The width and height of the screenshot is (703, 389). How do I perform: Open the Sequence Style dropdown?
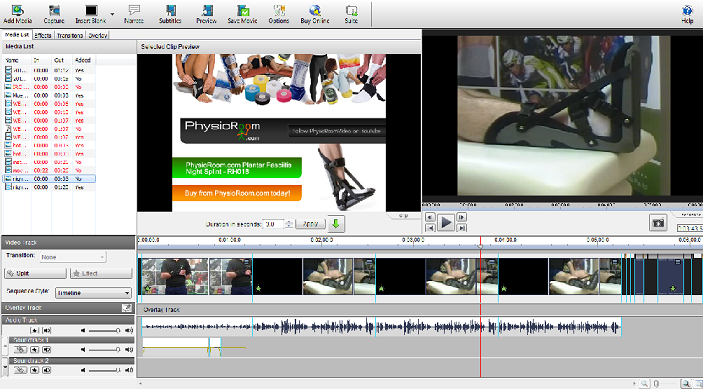[x=93, y=293]
